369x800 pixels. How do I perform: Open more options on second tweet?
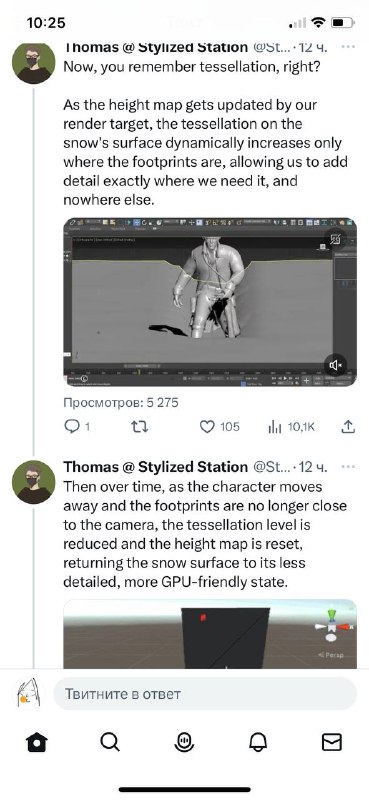point(348,467)
